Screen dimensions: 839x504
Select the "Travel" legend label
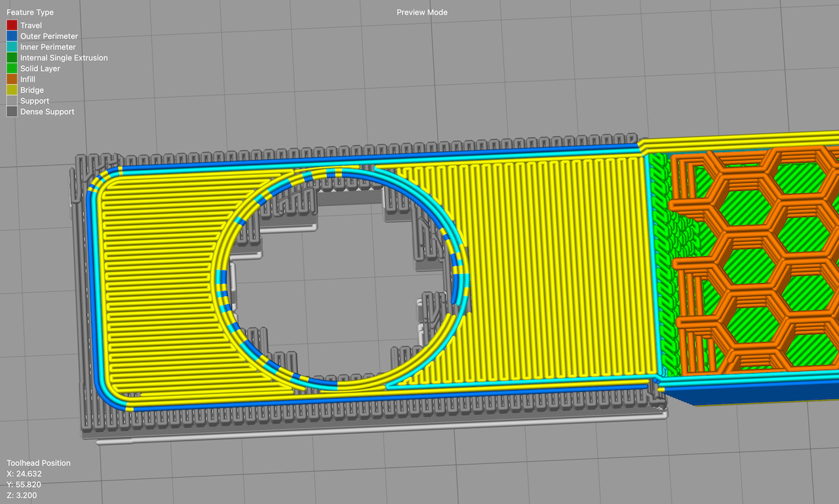click(x=31, y=26)
